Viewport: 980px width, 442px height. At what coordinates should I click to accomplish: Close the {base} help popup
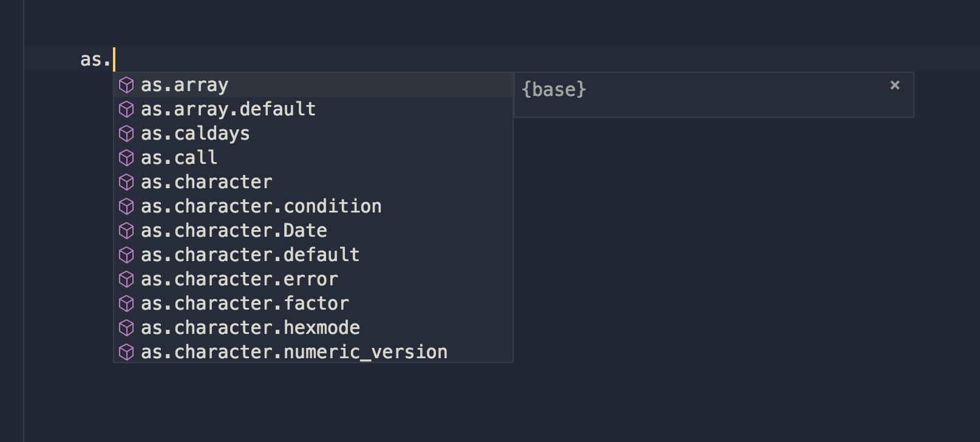(x=895, y=86)
